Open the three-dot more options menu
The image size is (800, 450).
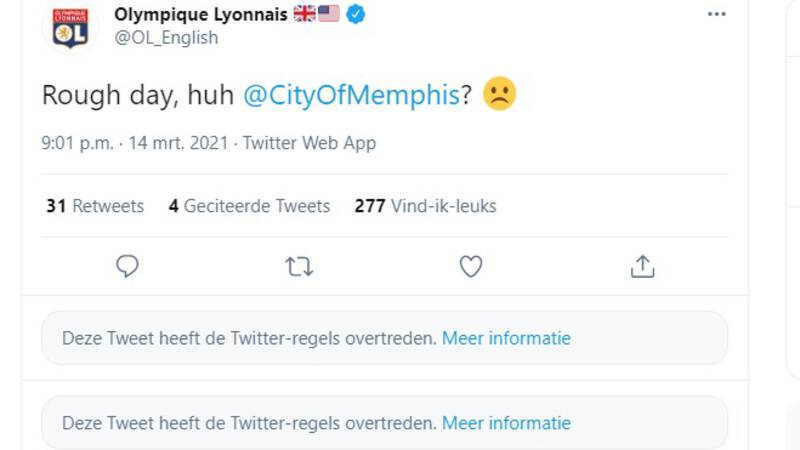(x=716, y=14)
